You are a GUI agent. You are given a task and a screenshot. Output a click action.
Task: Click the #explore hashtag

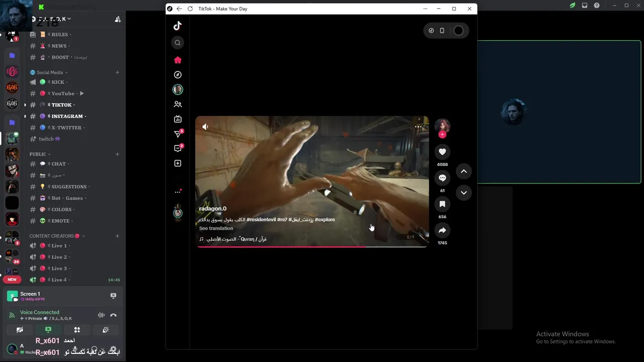pos(325,220)
